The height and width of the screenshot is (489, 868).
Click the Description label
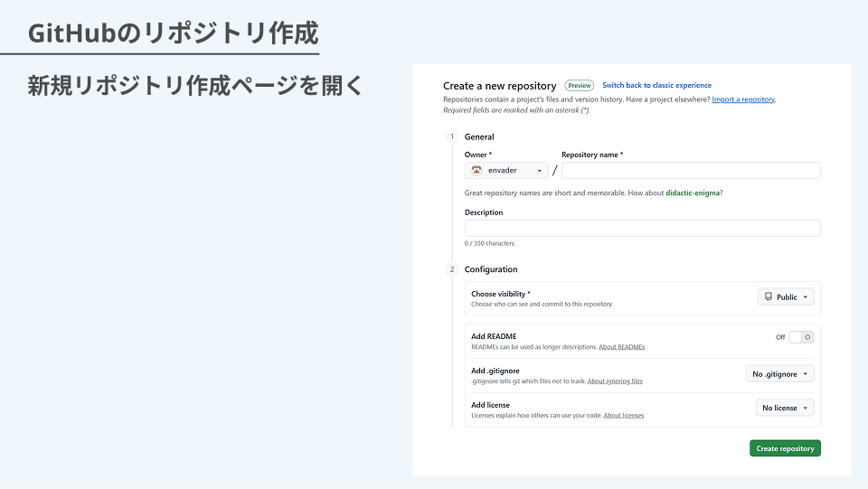pyautogui.click(x=484, y=212)
